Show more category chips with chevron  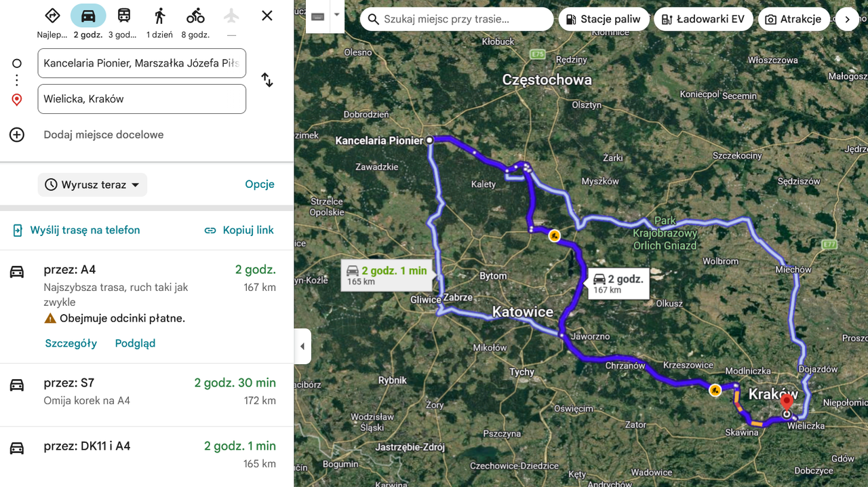tap(847, 20)
